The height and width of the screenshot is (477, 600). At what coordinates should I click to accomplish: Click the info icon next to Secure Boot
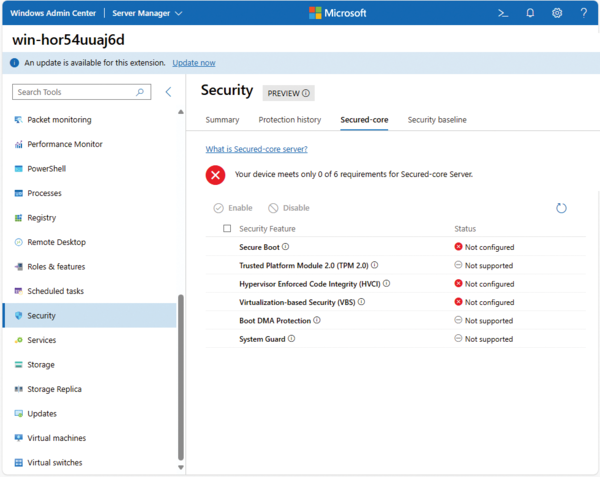click(x=285, y=247)
